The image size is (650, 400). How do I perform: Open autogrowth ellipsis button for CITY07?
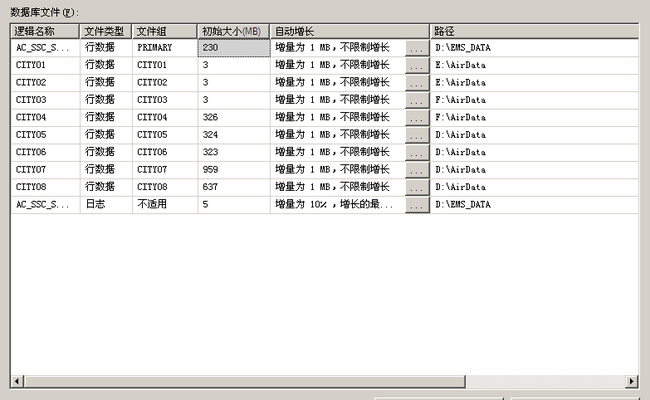pos(417,170)
